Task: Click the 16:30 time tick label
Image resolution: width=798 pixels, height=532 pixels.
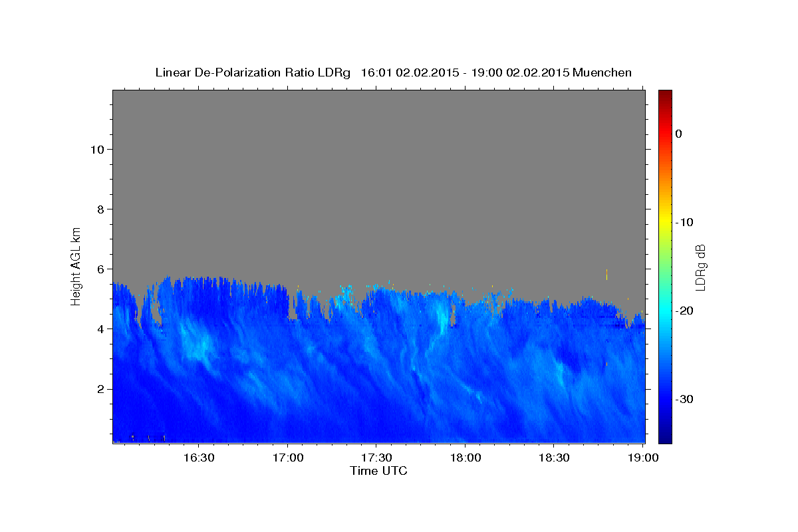Action: [x=199, y=458]
